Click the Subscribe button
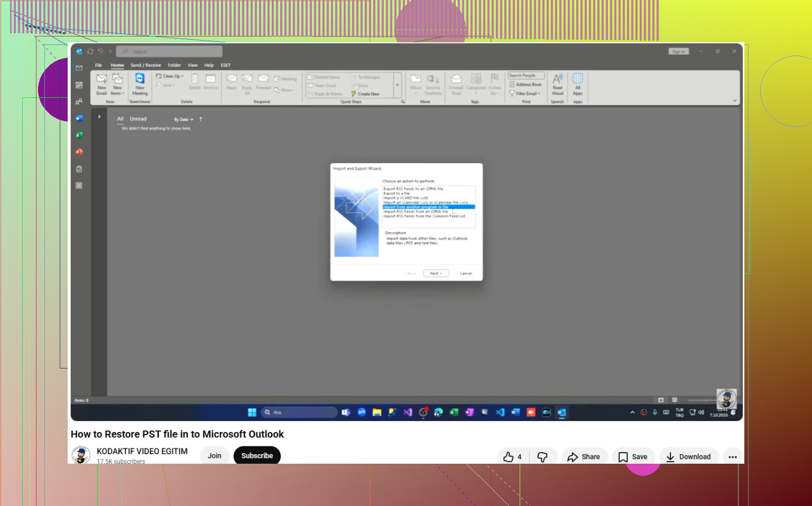This screenshot has height=506, width=812. 257,455
